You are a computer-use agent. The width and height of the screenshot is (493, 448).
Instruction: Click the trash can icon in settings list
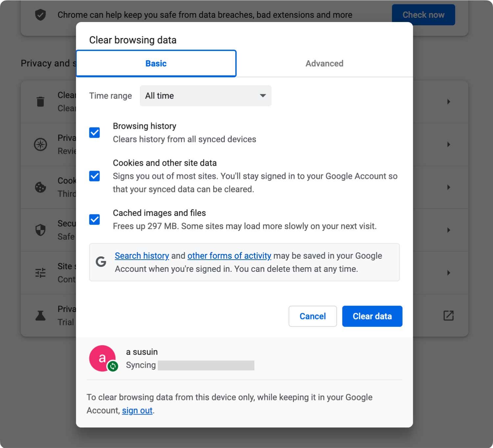pyautogui.click(x=40, y=102)
